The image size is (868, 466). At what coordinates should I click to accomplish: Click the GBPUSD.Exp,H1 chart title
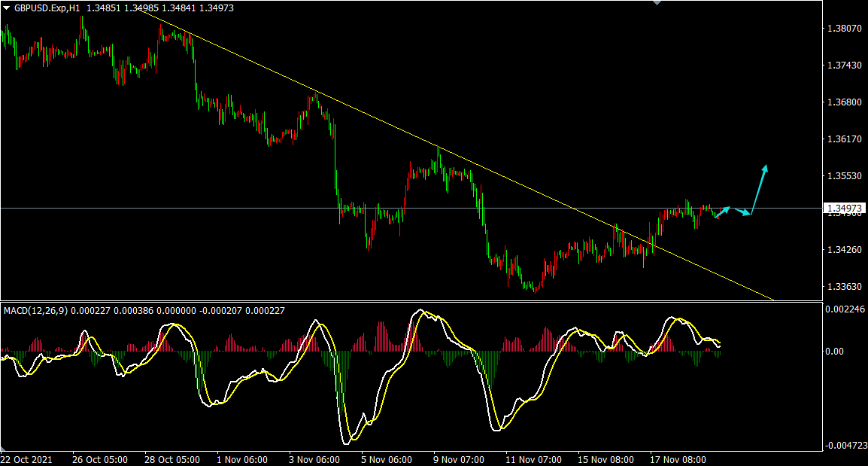click(47, 8)
